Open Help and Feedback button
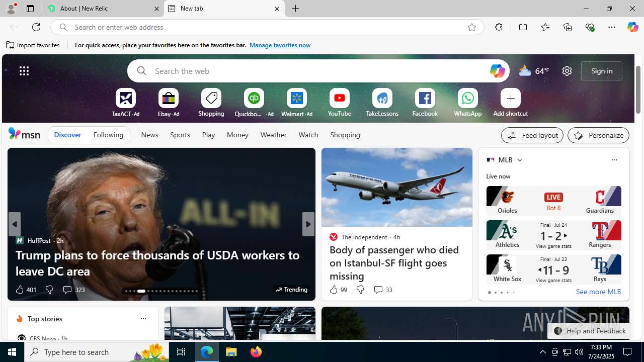Viewport: 644px width, 362px height. (x=590, y=331)
